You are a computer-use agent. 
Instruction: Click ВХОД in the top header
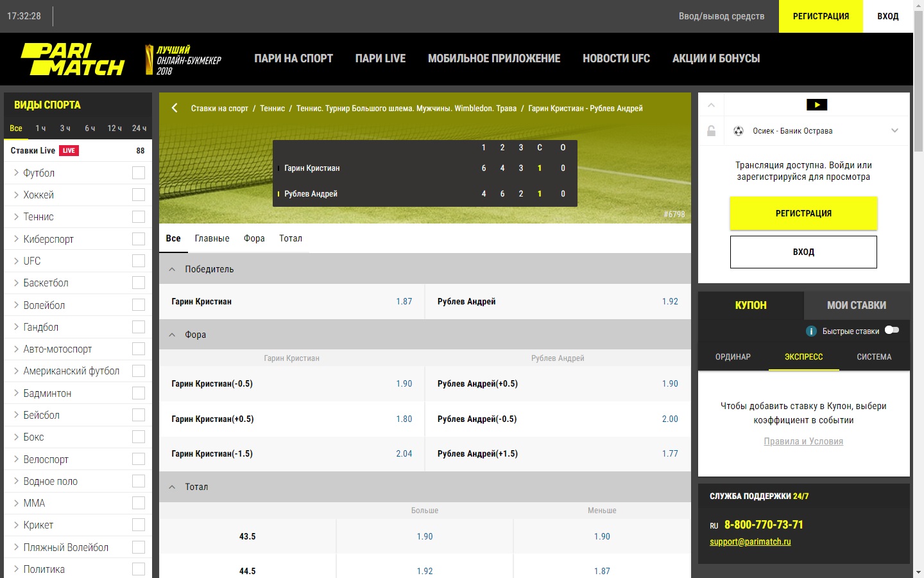point(888,16)
